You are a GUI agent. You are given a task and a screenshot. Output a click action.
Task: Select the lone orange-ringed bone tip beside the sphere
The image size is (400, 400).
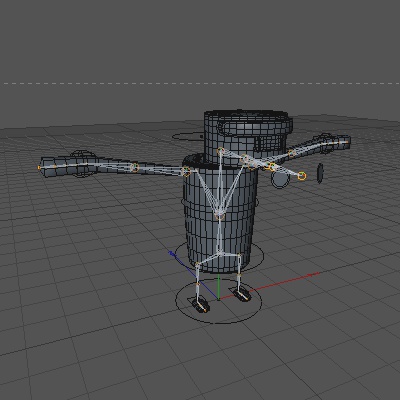(301, 176)
